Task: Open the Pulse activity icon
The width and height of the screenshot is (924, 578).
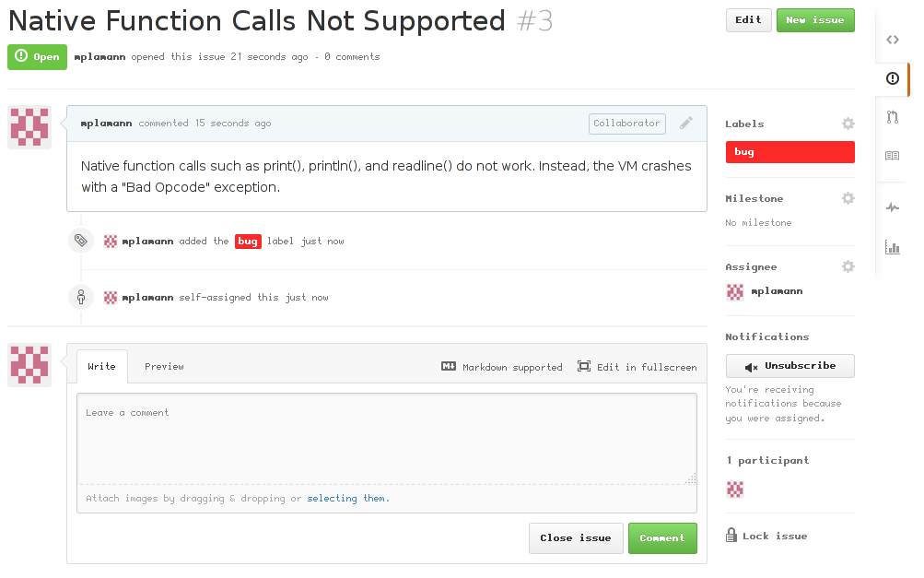Action: 892,207
